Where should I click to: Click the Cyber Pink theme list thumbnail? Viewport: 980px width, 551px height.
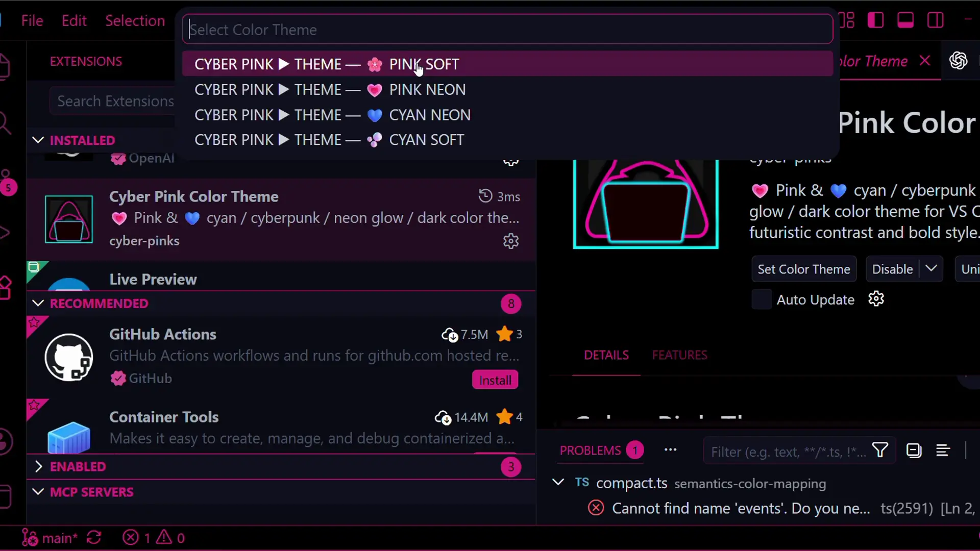(x=69, y=219)
